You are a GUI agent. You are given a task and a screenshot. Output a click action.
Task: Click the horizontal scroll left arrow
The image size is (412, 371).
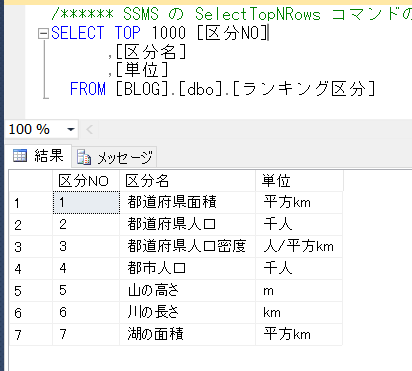89,129
